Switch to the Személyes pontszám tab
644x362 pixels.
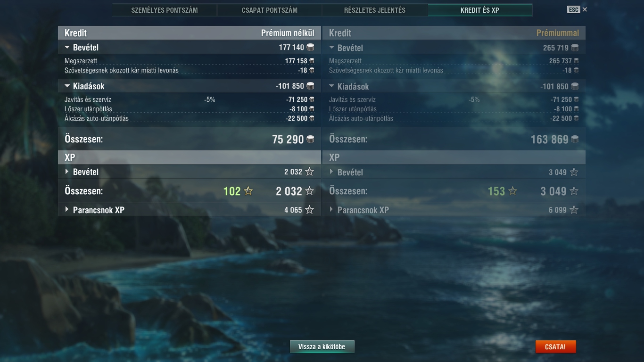point(165,10)
